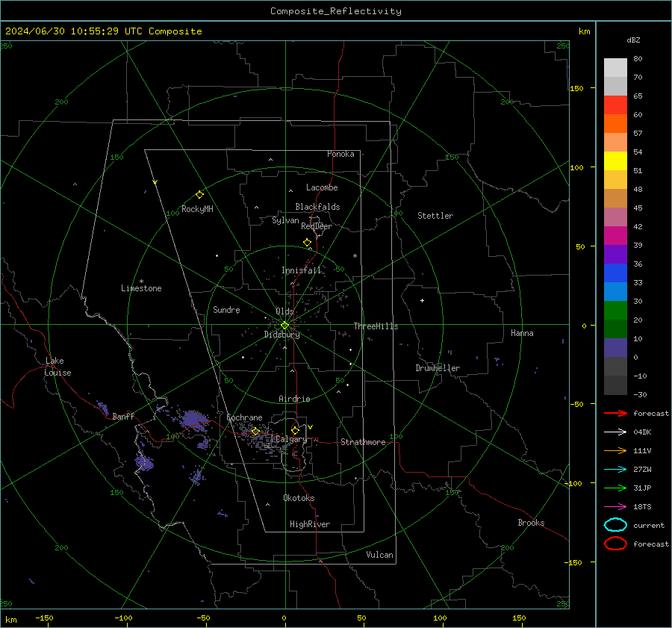Click the Drumheller label
This screenshot has height=628, width=672.
[x=438, y=368]
